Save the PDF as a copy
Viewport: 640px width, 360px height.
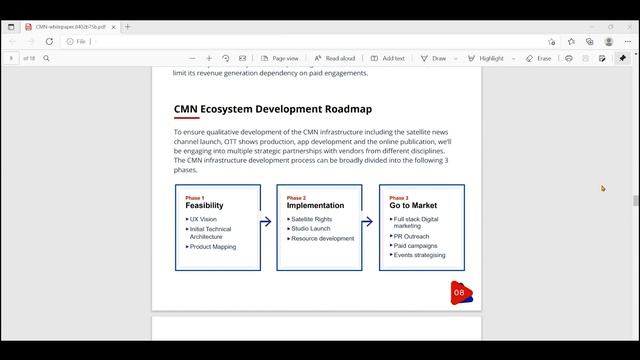click(602, 58)
